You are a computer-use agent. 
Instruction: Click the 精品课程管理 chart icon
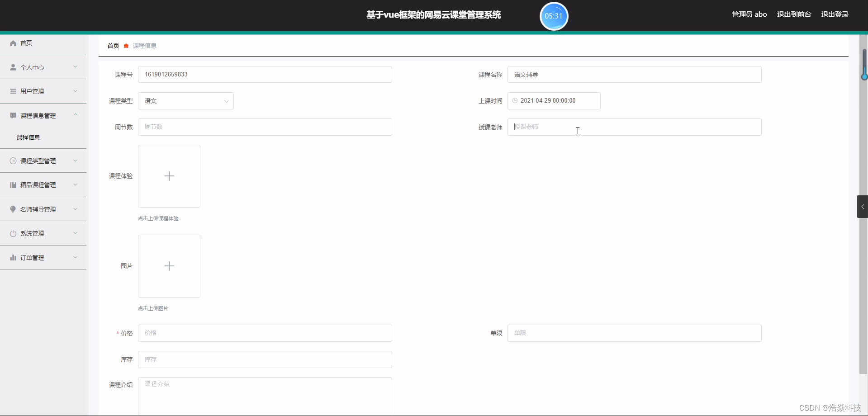(x=13, y=184)
